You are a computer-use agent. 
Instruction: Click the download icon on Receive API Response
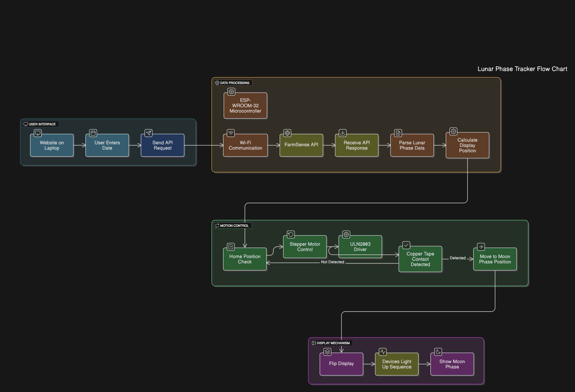343,133
